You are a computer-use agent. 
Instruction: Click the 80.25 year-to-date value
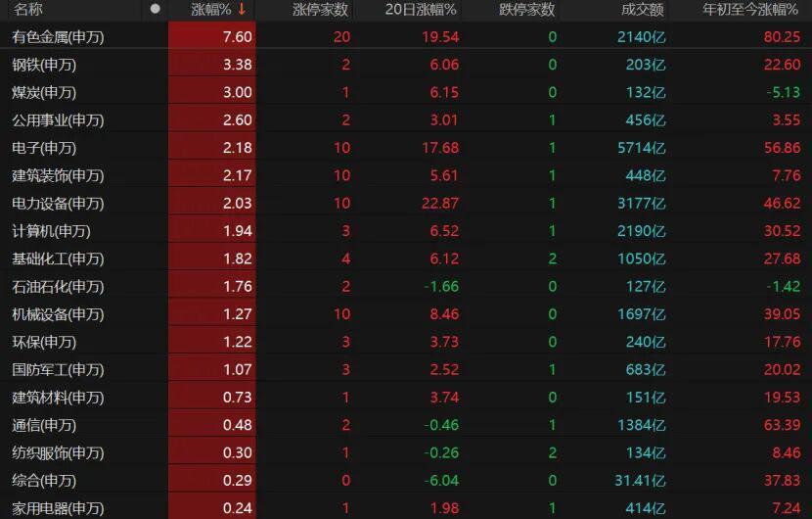click(784, 37)
